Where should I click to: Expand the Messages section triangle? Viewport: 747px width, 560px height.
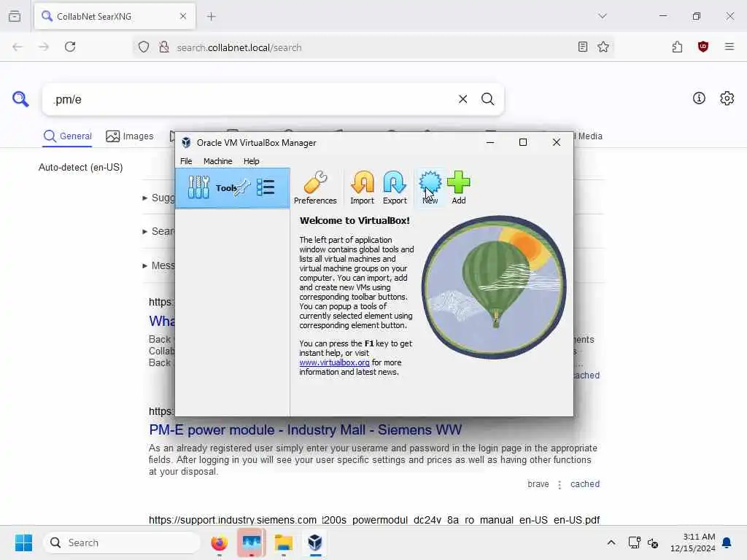pos(145,265)
